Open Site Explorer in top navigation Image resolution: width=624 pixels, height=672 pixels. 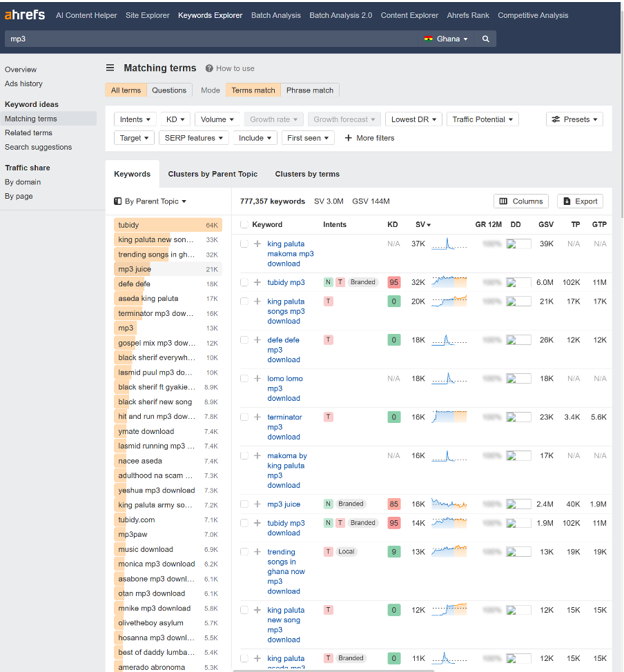[147, 15]
